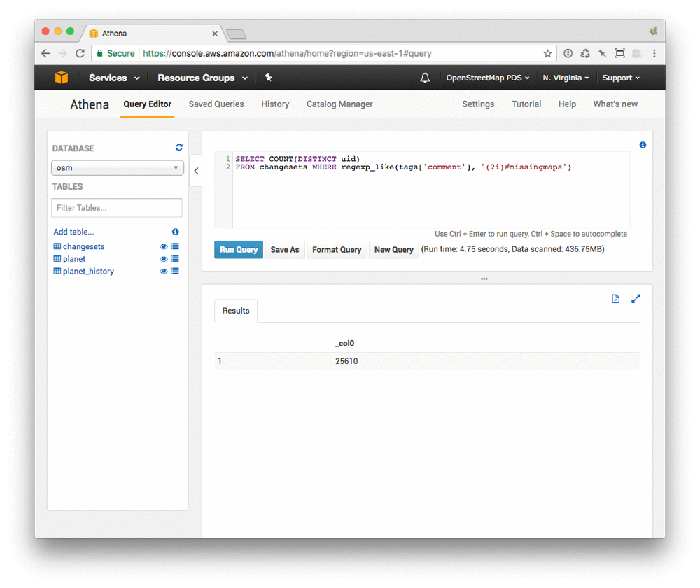Show properties list for planet table
This screenshot has height=588, width=700.
[175, 259]
